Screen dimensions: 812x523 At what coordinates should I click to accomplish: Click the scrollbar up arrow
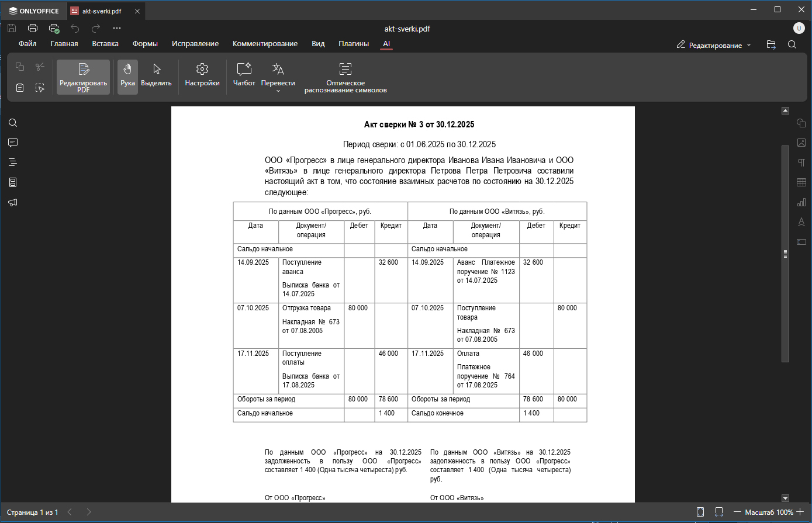pyautogui.click(x=785, y=110)
